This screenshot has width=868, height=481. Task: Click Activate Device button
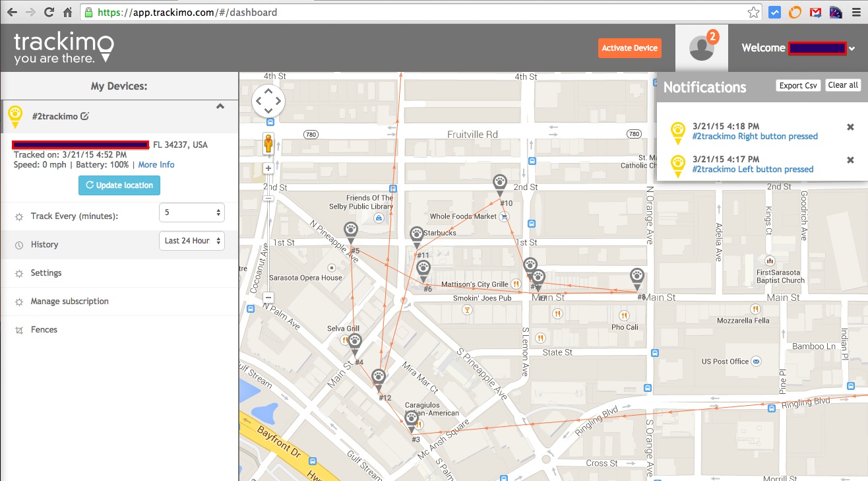pos(629,48)
